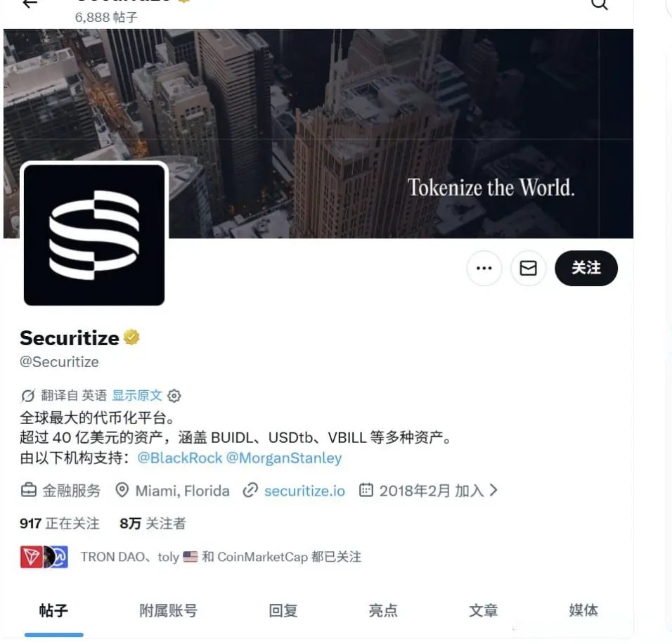Click the 关注 follow button
This screenshot has width=672, height=644.
coord(586,269)
